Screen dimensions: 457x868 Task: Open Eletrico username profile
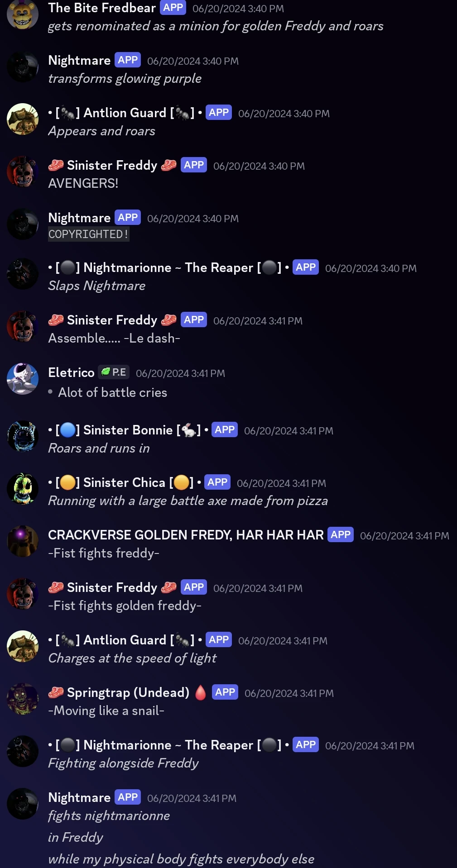coord(71,372)
